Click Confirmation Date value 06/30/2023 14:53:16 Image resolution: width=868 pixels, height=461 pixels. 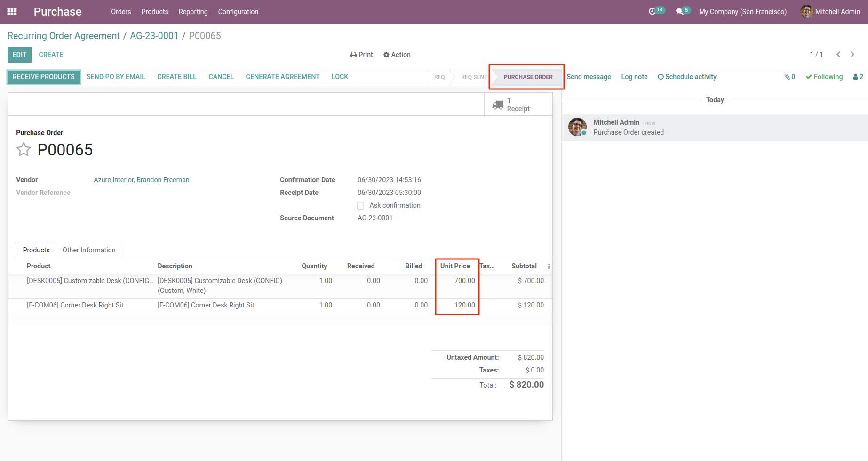[389, 180]
